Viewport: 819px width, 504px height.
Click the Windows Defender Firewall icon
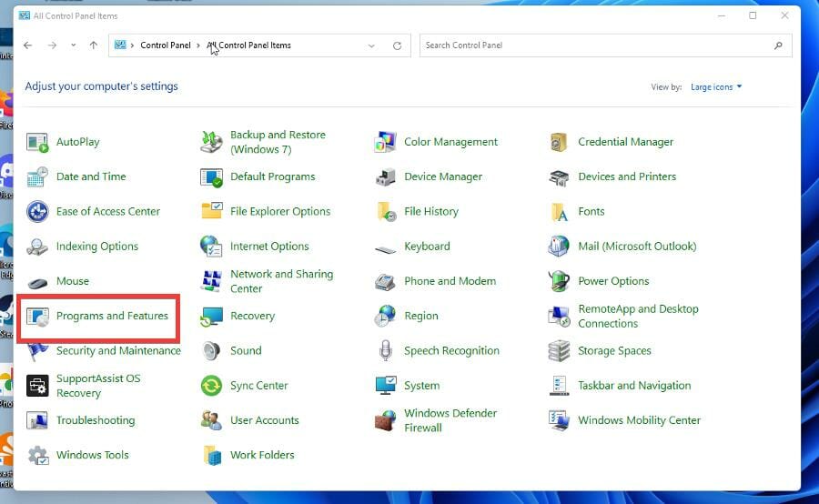[386, 420]
